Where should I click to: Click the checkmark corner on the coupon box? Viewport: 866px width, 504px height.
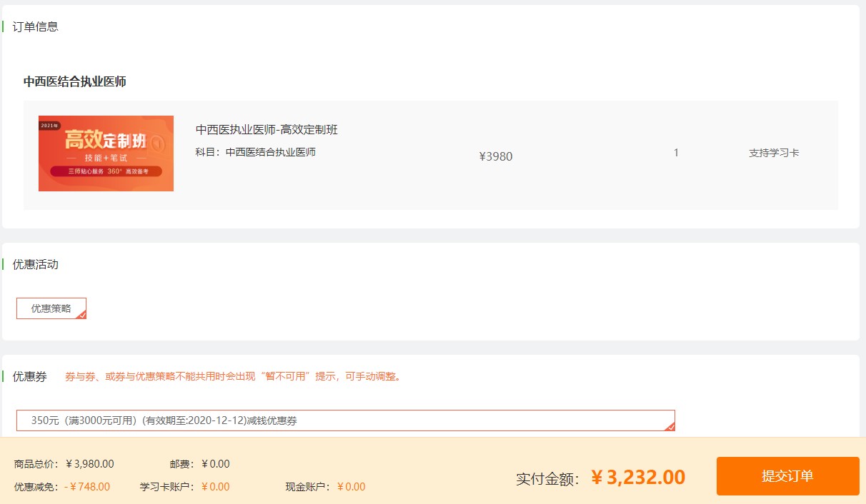tap(670, 426)
